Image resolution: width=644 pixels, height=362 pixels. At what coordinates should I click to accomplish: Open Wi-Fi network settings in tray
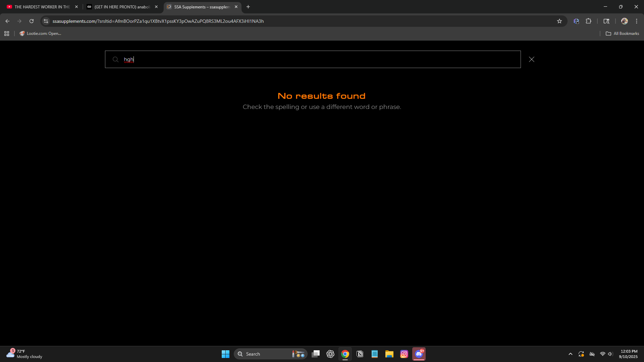pyautogui.click(x=603, y=354)
